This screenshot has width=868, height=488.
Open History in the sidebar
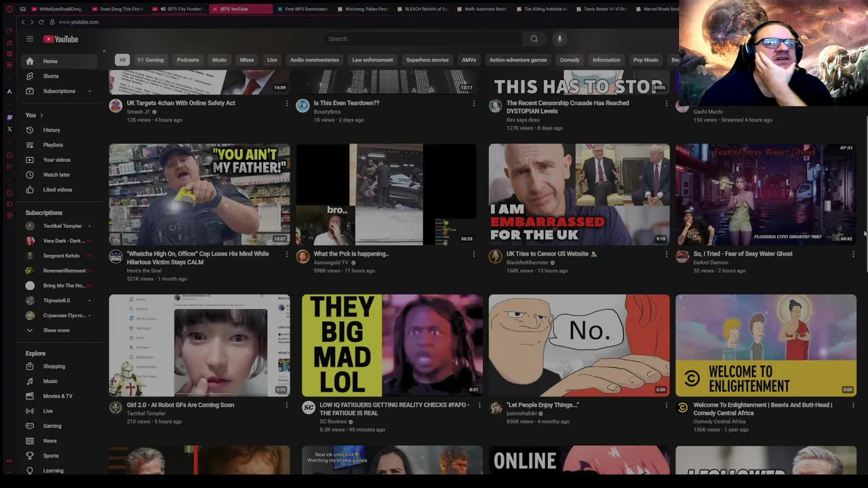pyautogui.click(x=60, y=130)
